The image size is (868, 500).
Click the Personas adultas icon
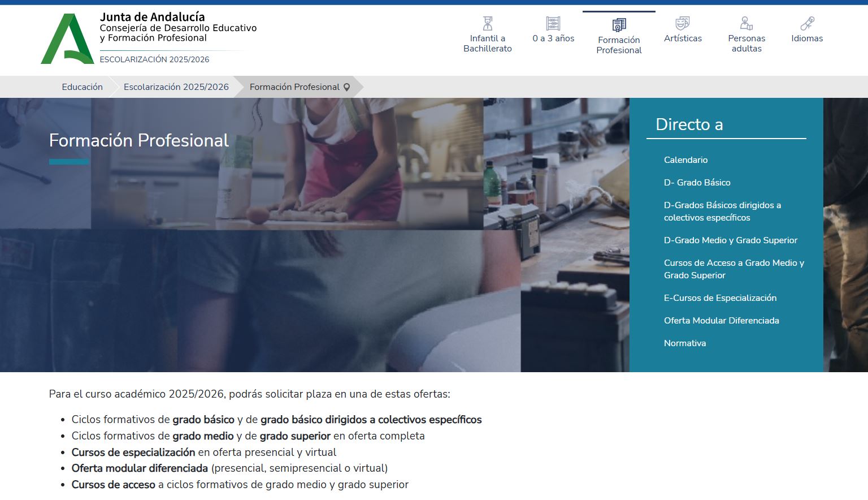click(746, 23)
